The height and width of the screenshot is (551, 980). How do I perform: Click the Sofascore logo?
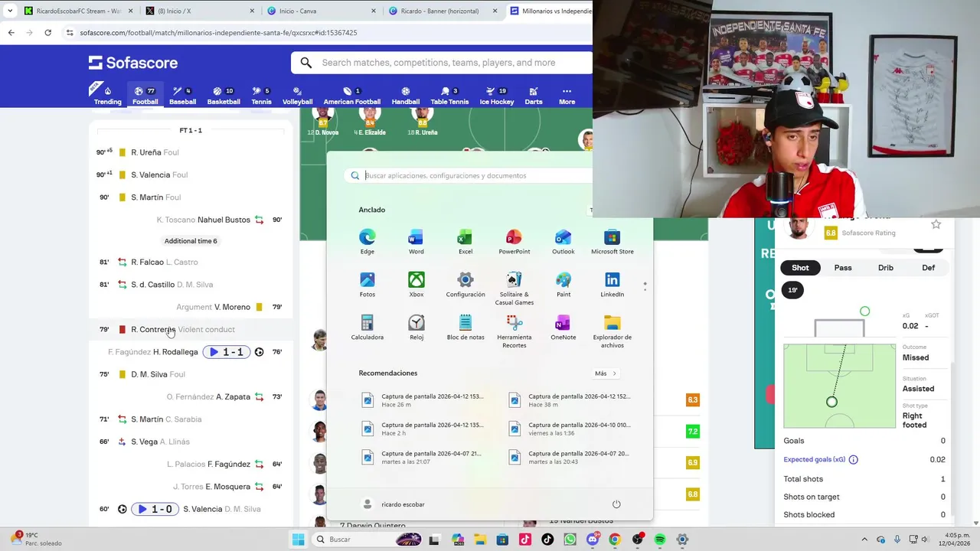click(133, 63)
